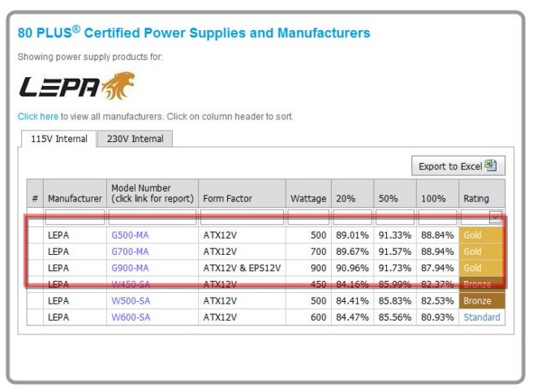The height and width of the screenshot is (392, 533).
Task: Select the 'ATX12V & EPS12V' form factor cell
Action: pyautogui.click(x=242, y=268)
